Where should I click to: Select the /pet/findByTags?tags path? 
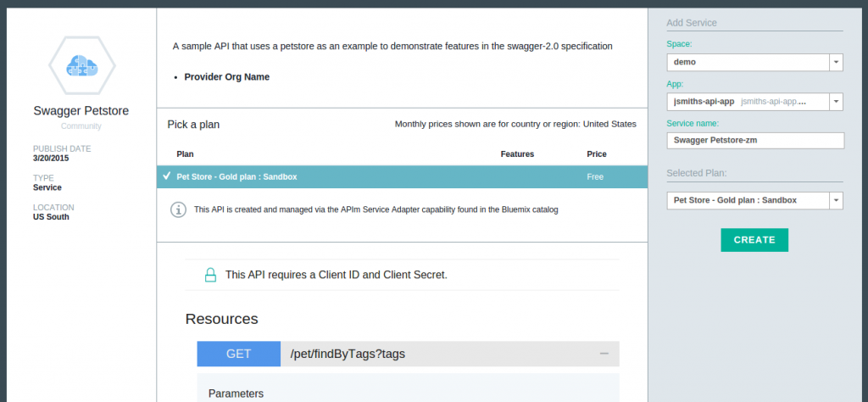click(x=348, y=354)
